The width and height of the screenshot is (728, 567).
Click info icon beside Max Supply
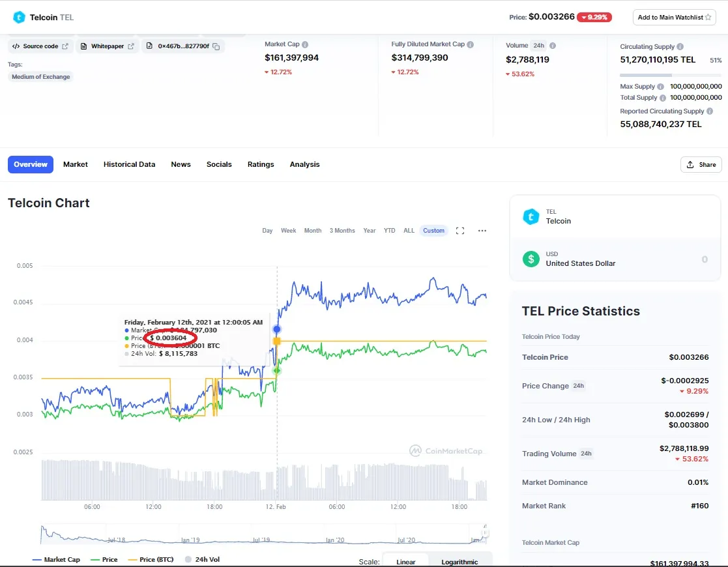[661, 87]
